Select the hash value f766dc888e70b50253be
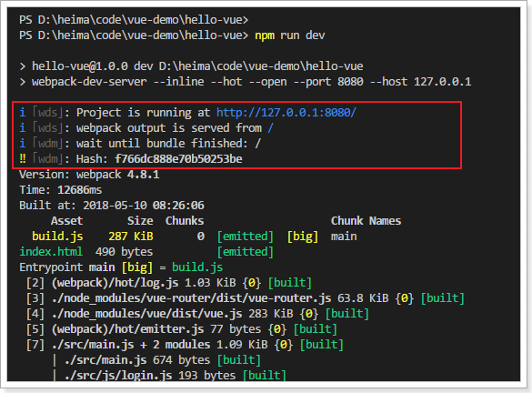The width and height of the screenshot is (532, 393). [x=178, y=159]
